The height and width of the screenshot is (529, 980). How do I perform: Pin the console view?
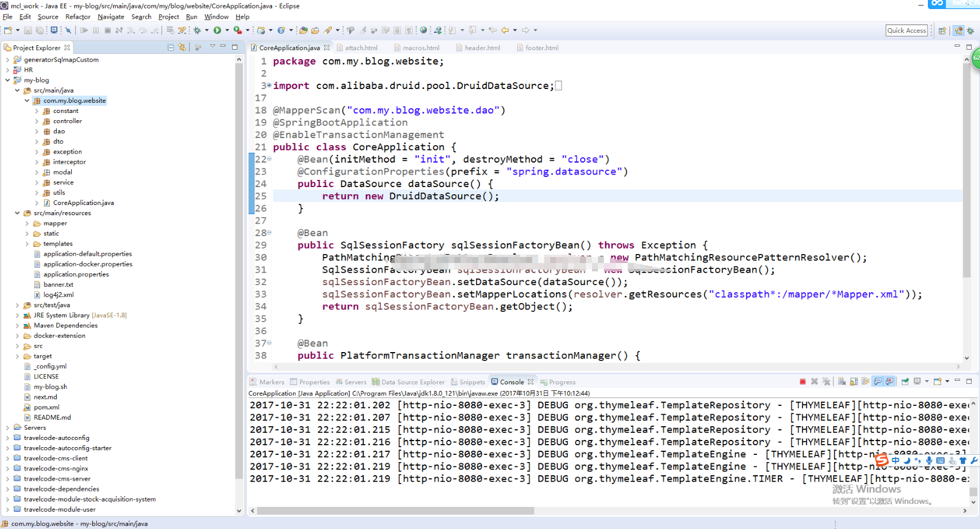click(905, 381)
